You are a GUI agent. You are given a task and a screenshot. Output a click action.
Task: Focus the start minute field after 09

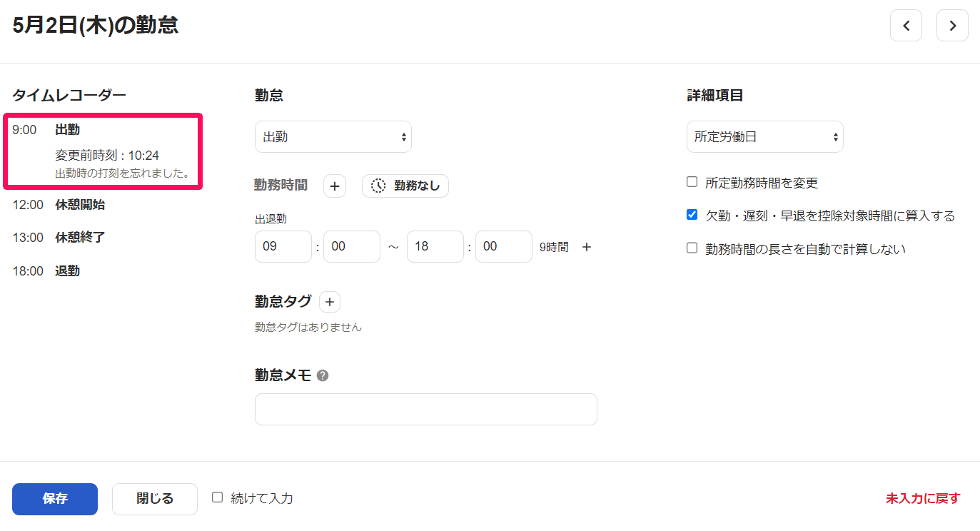[x=352, y=246]
